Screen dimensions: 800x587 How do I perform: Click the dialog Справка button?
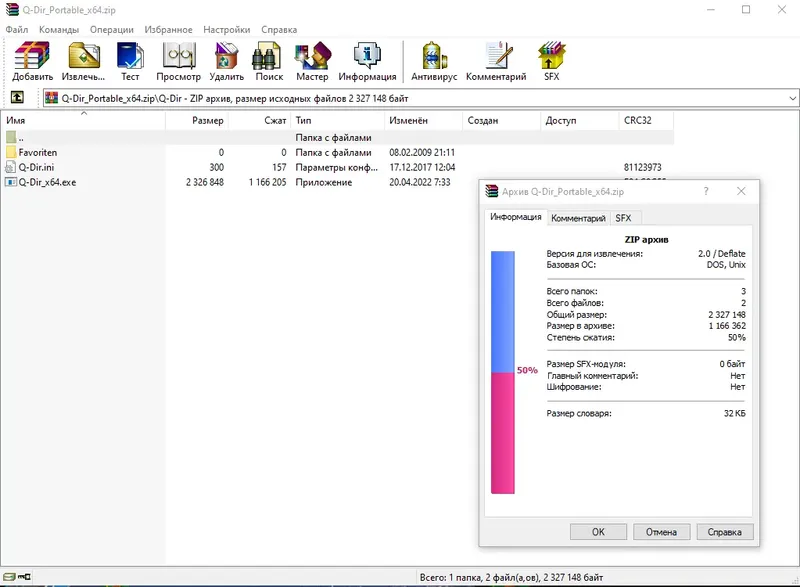click(x=724, y=531)
